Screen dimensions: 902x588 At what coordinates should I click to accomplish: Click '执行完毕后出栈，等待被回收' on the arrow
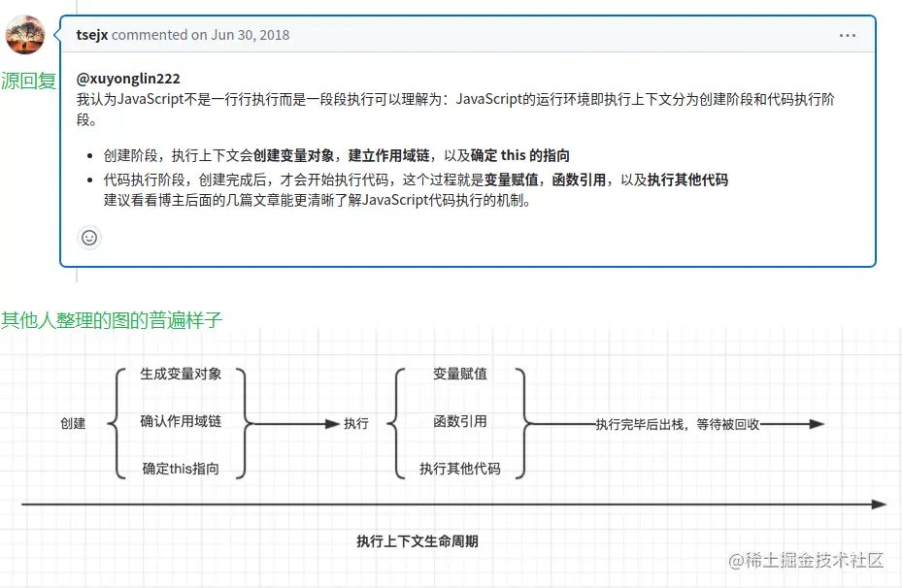[678, 424]
